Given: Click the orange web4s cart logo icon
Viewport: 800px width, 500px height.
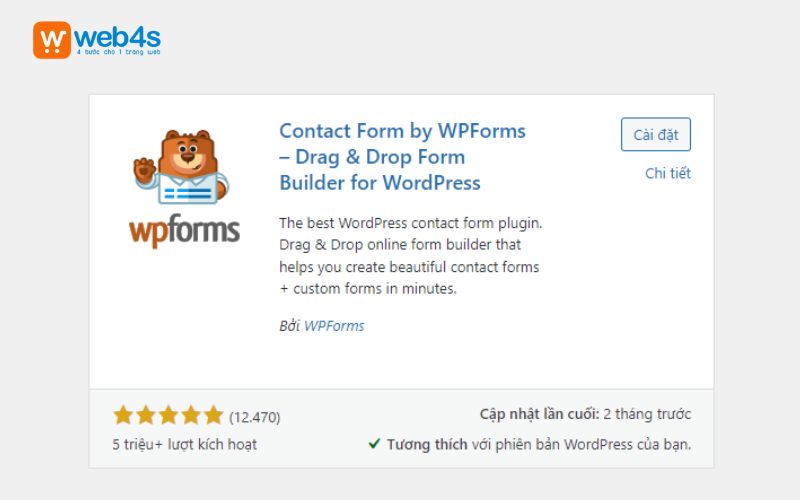Looking at the screenshot, I should [52, 39].
